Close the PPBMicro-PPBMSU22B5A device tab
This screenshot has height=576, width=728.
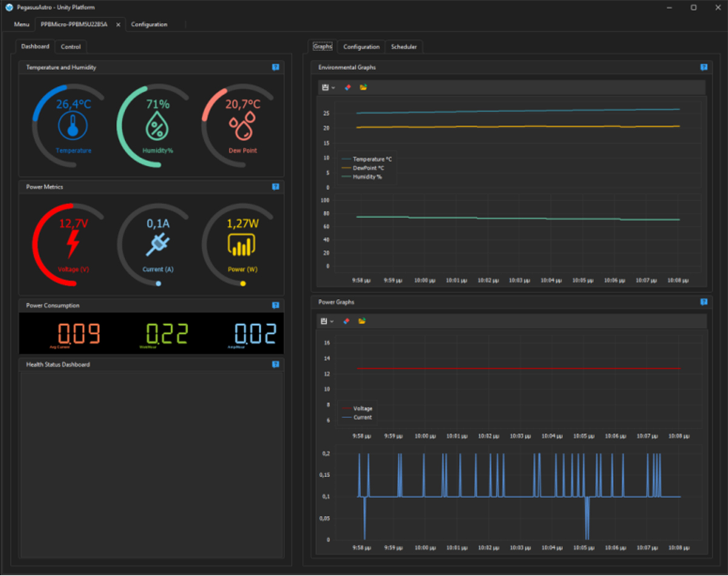(118, 25)
